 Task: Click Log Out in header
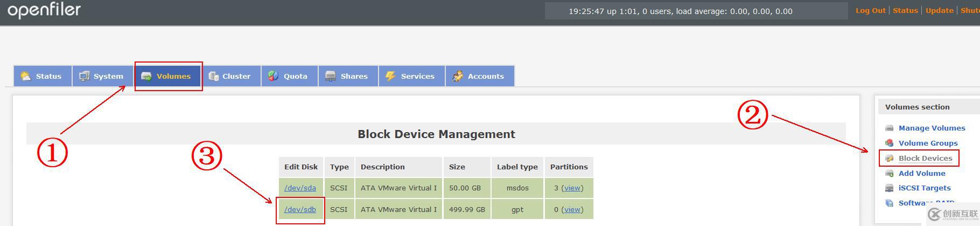(870, 10)
